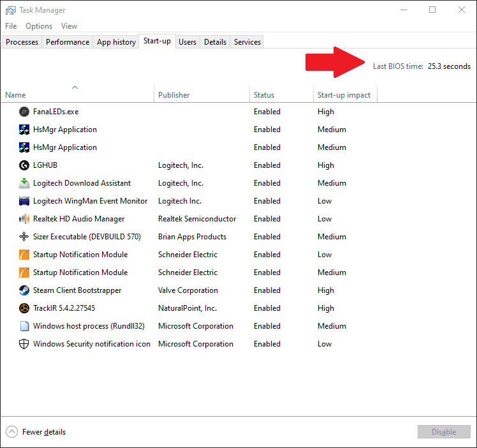
Task: Switch to the Details tab
Action: click(x=215, y=42)
